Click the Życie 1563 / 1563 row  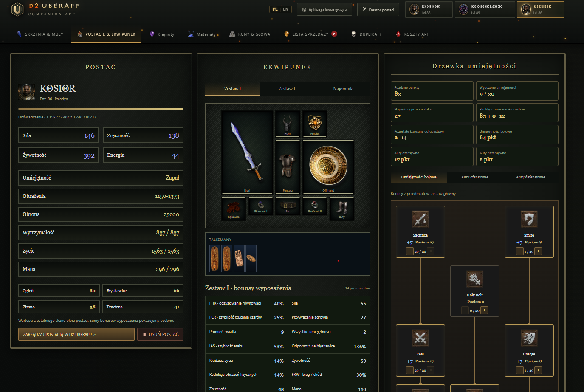coord(101,251)
